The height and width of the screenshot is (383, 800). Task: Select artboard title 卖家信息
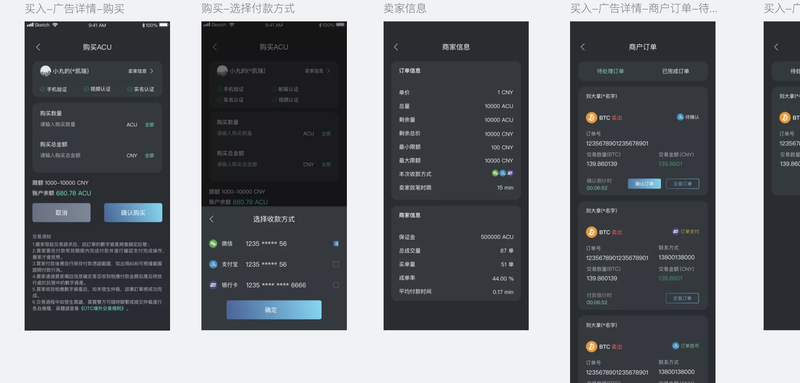click(x=405, y=9)
